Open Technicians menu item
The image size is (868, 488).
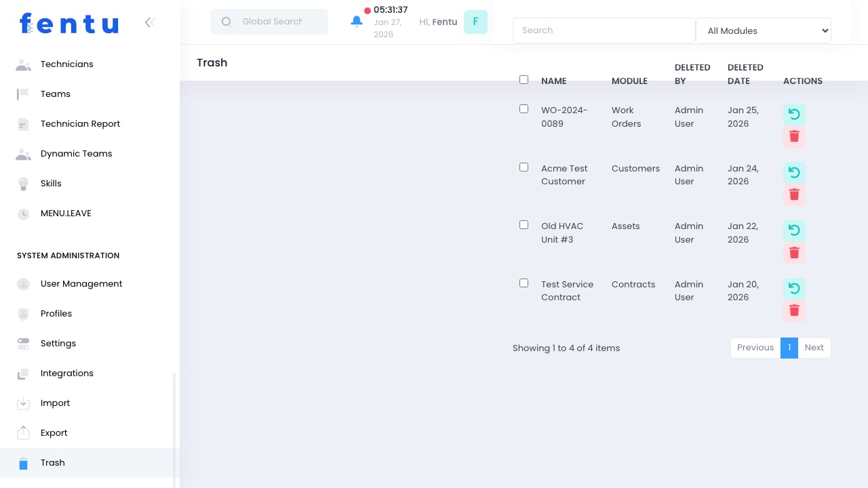[x=90, y=64]
